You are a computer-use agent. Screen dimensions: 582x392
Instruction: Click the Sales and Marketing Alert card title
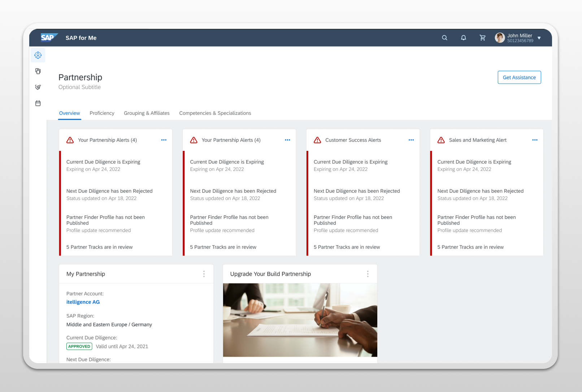[x=478, y=140]
